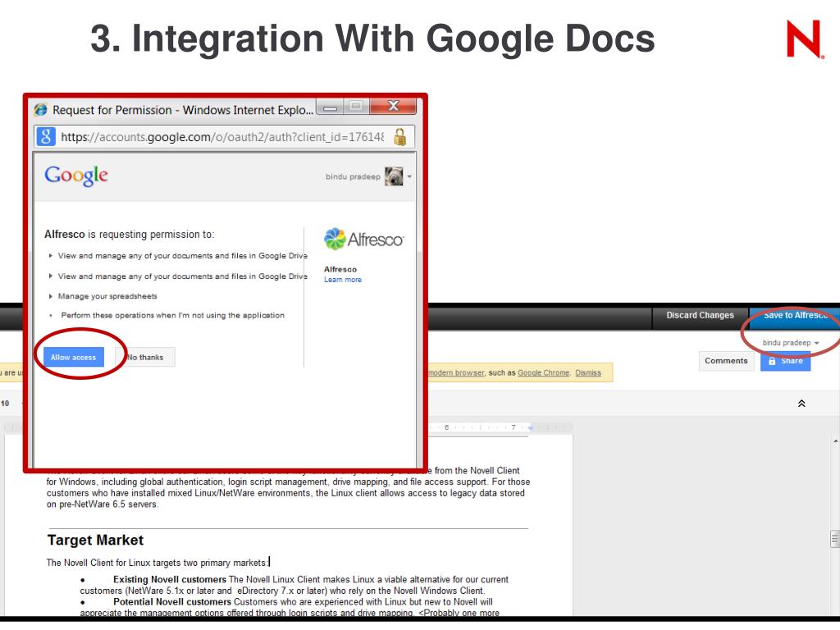Image resolution: width=840 pixels, height=630 pixels.
Task: Click the blue Share button
Action: (x=785, y=361)
